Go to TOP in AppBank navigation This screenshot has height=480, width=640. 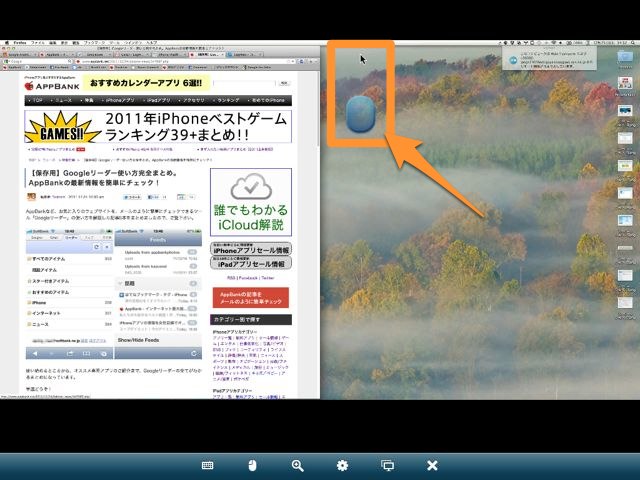coord(36,100)
